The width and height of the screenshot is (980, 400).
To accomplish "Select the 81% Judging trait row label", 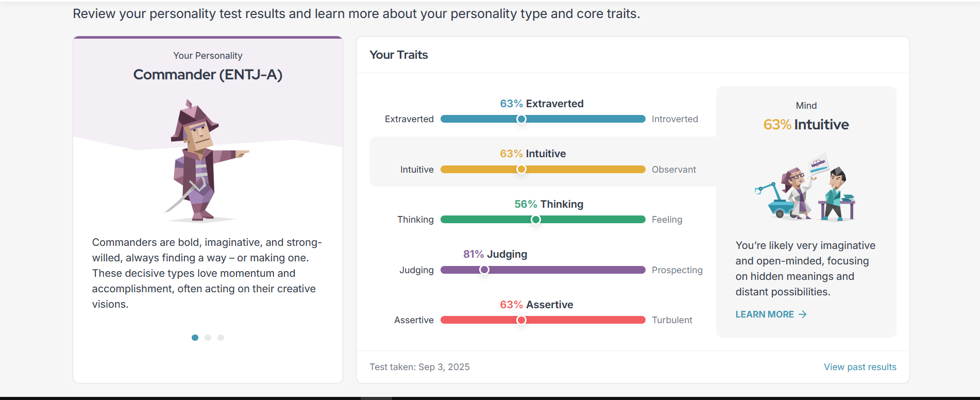I will 495,254.
